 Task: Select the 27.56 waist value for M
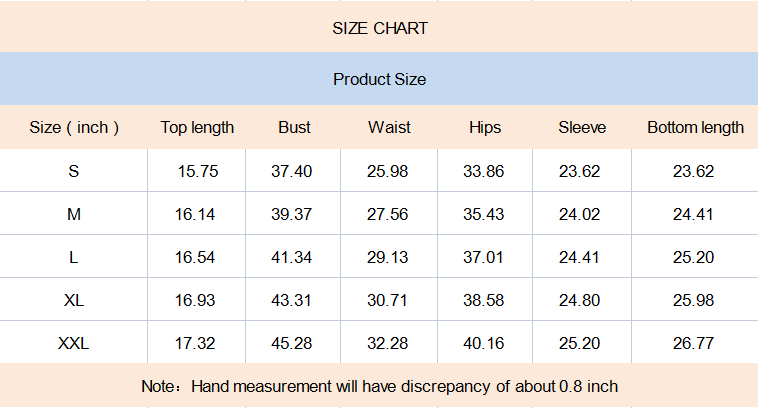(x=388, y=214)
